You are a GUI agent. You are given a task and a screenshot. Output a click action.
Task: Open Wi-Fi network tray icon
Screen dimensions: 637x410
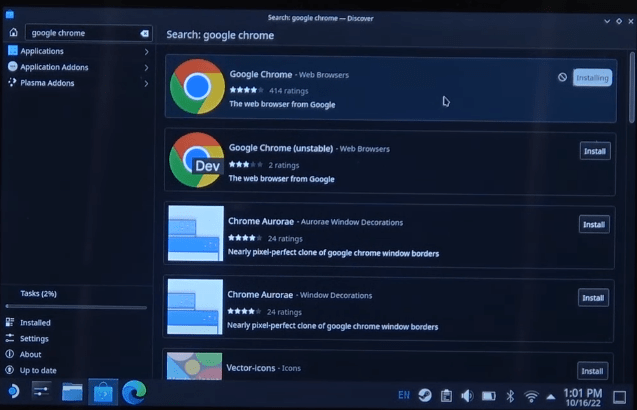(531, 395)
